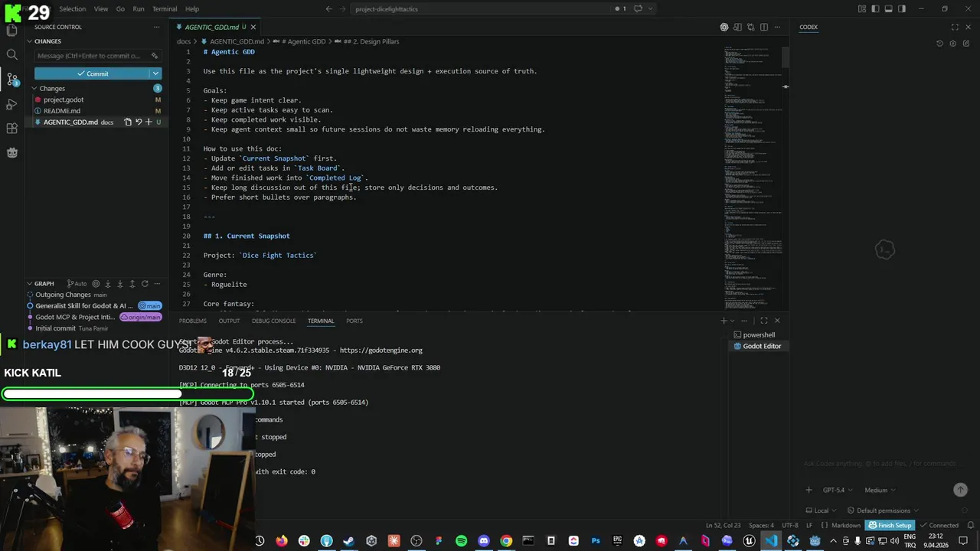Collapse the GRAPH section
The width and height of the screenshot is (980, 551).
point(44,284)
